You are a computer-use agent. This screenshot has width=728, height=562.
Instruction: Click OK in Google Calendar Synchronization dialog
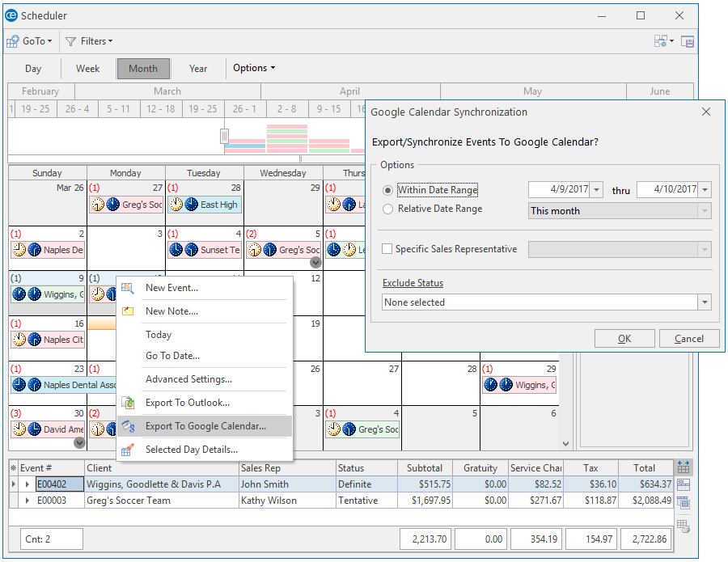[624, 339]
